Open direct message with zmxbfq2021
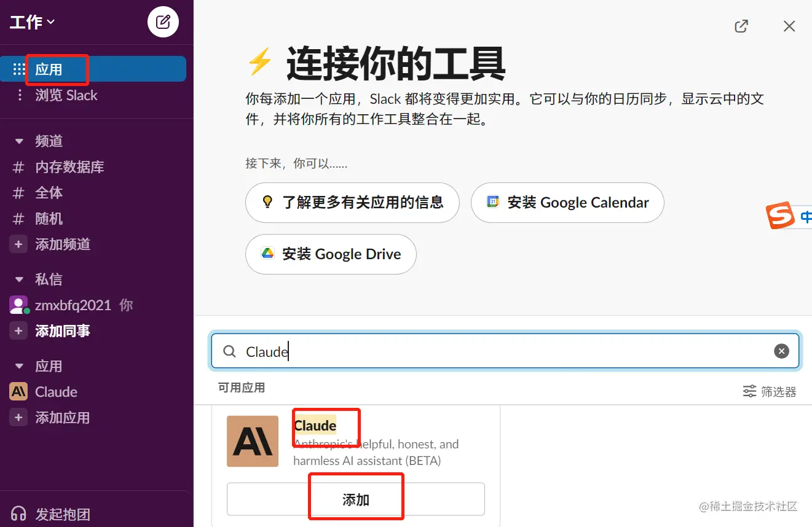 (x=73, y=305)
